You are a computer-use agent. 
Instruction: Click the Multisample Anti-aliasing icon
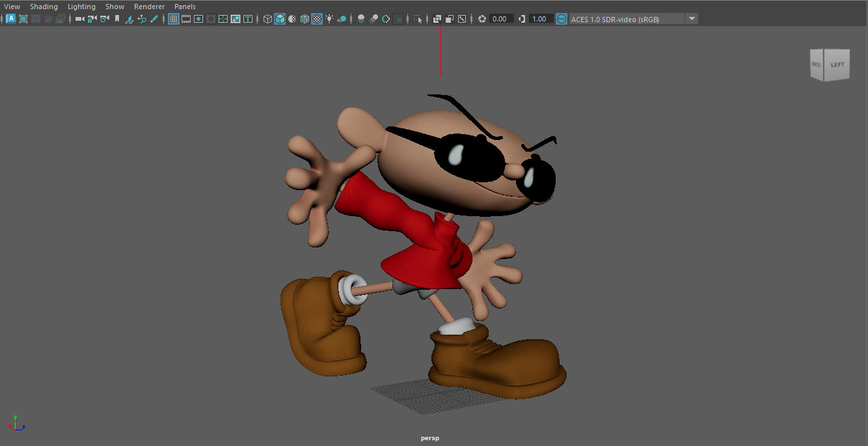386,19
